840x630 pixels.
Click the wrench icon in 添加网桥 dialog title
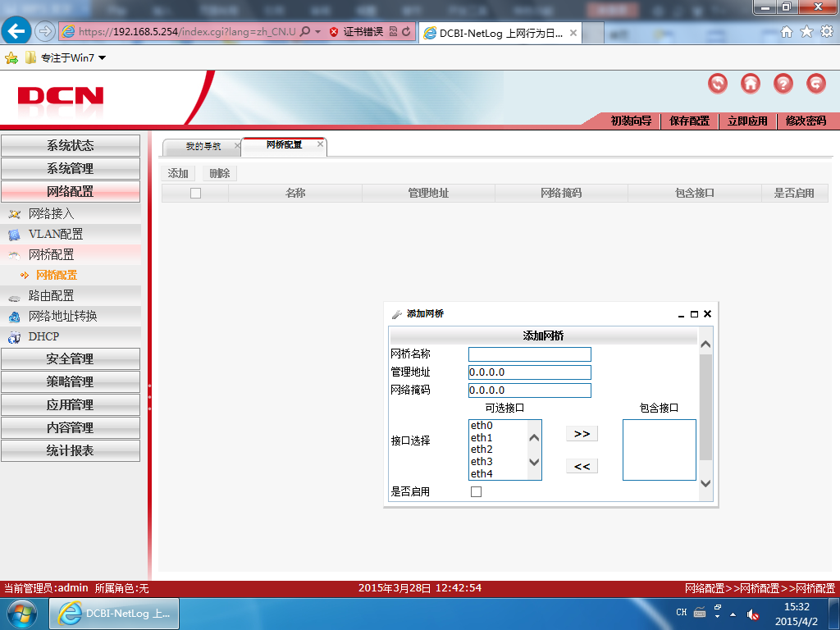tap(397, 314)
